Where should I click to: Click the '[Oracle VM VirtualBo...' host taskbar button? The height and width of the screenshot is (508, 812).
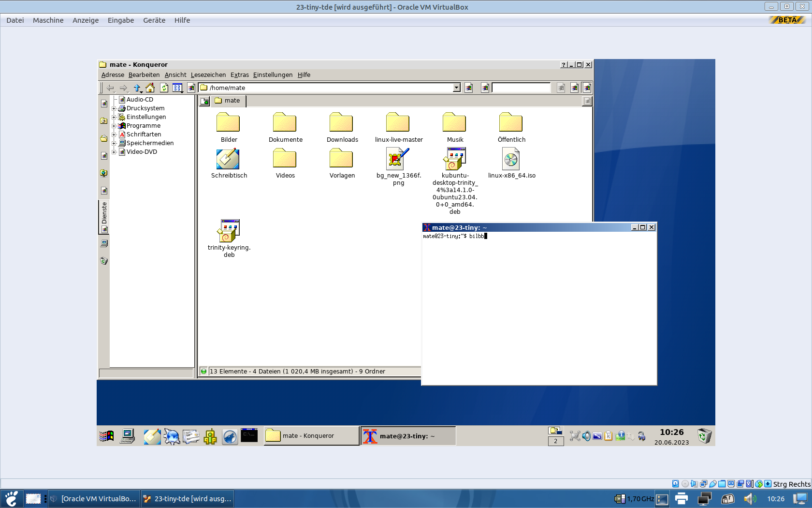pos(94,499)
